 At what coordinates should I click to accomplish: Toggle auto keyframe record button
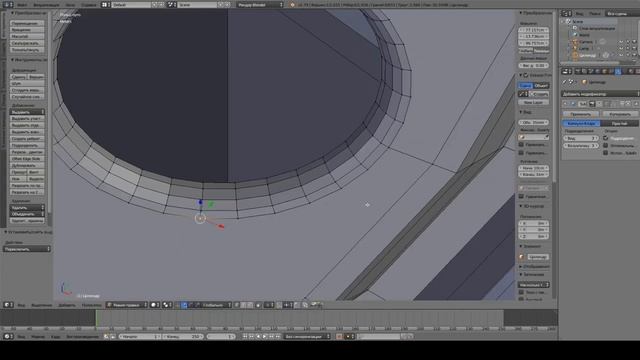pos(339,336)
